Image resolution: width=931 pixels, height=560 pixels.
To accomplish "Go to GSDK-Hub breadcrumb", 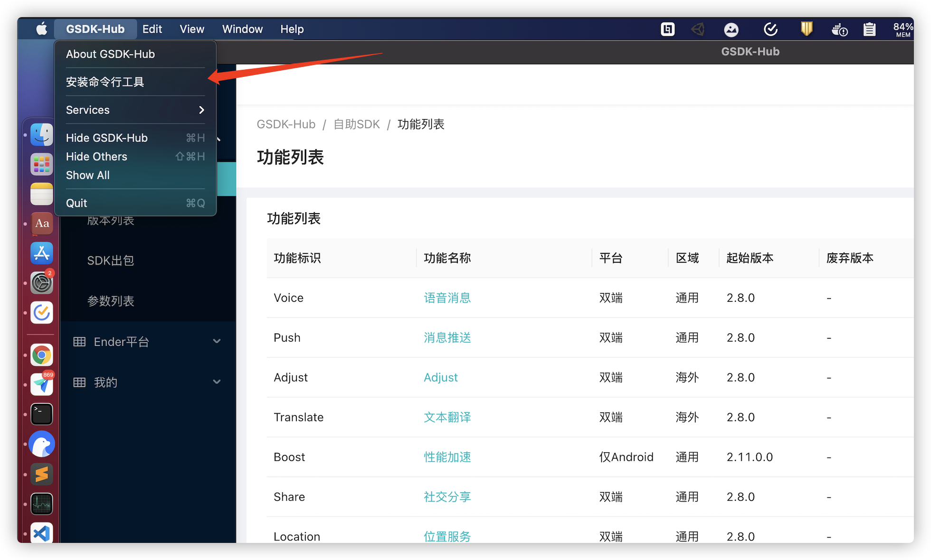I will pyautogui.click(x=286, y=124).
